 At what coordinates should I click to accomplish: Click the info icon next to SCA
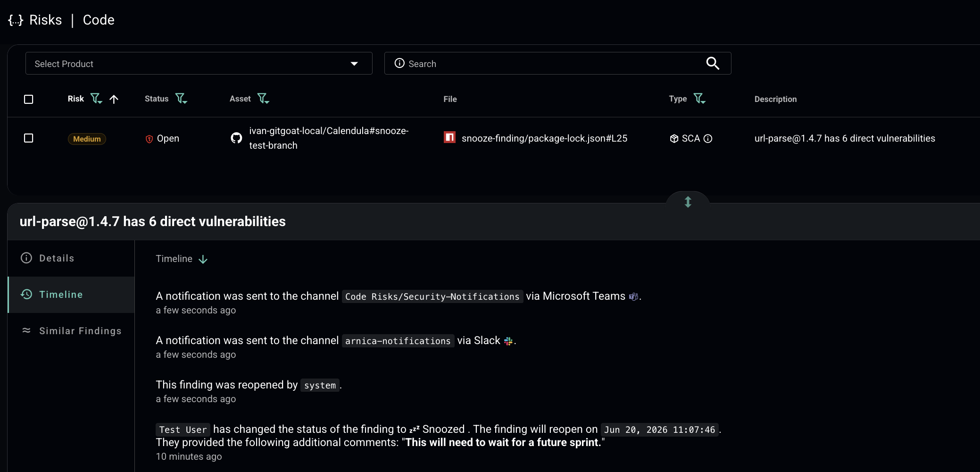click(x=708, y=138)
